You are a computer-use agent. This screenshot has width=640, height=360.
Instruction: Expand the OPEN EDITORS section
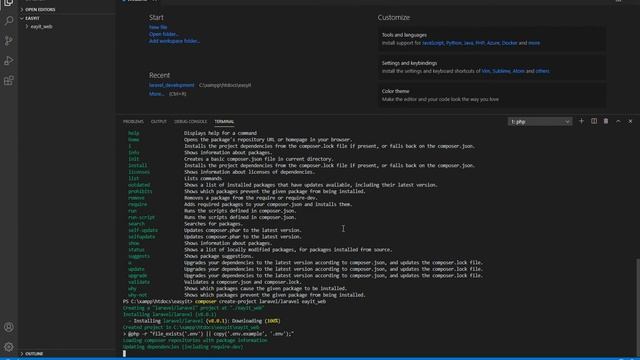point(40,9)
